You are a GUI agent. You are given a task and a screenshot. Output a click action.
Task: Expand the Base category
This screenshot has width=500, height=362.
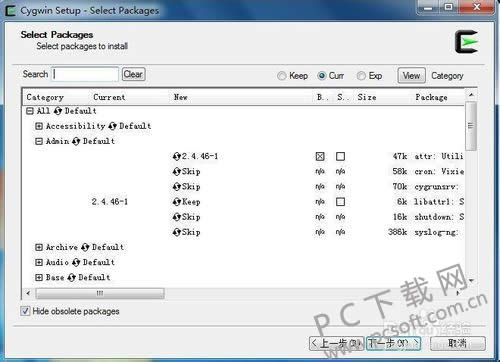(x=39, y=277)
